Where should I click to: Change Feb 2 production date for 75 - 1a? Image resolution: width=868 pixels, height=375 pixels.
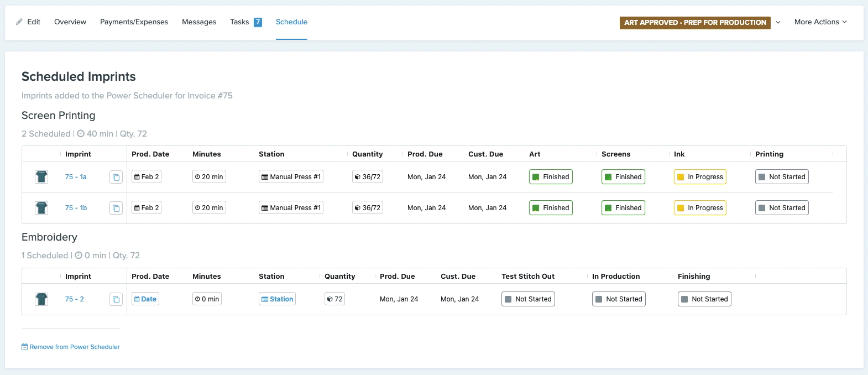point(147,177)
